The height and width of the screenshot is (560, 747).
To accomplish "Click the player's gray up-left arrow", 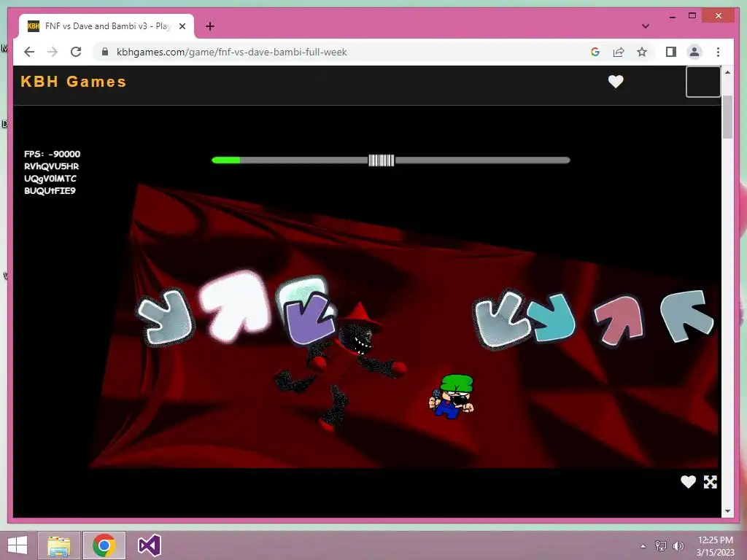I will click(x=687, y=315).
